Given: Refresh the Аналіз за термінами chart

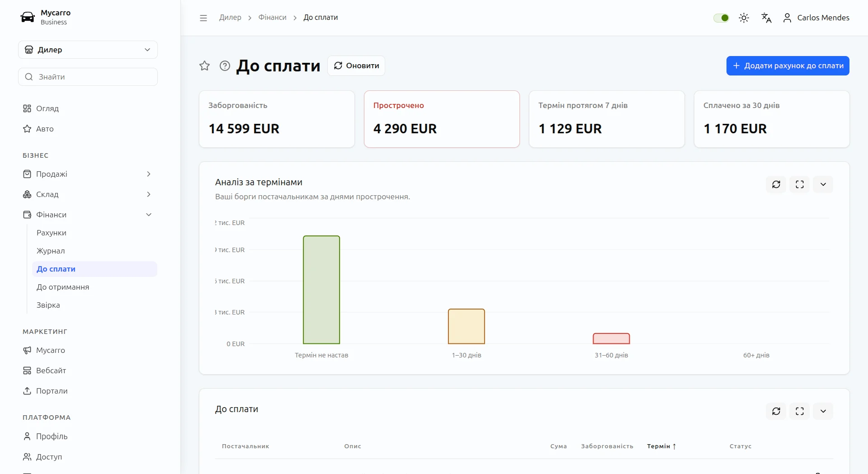Looking at the screenshot, I should (x=776, y=184).
